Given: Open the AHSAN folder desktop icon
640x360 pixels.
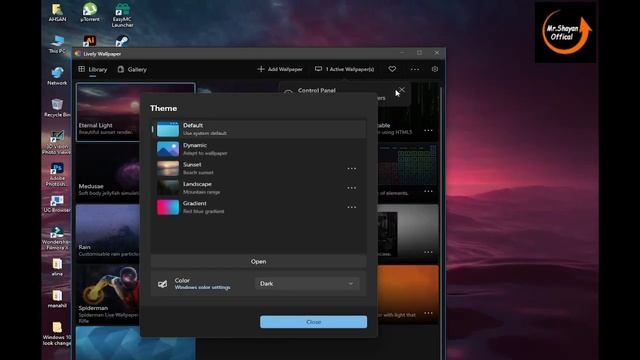Looking at the screenshot, I should pyautogui.click(x=57, y=12).
